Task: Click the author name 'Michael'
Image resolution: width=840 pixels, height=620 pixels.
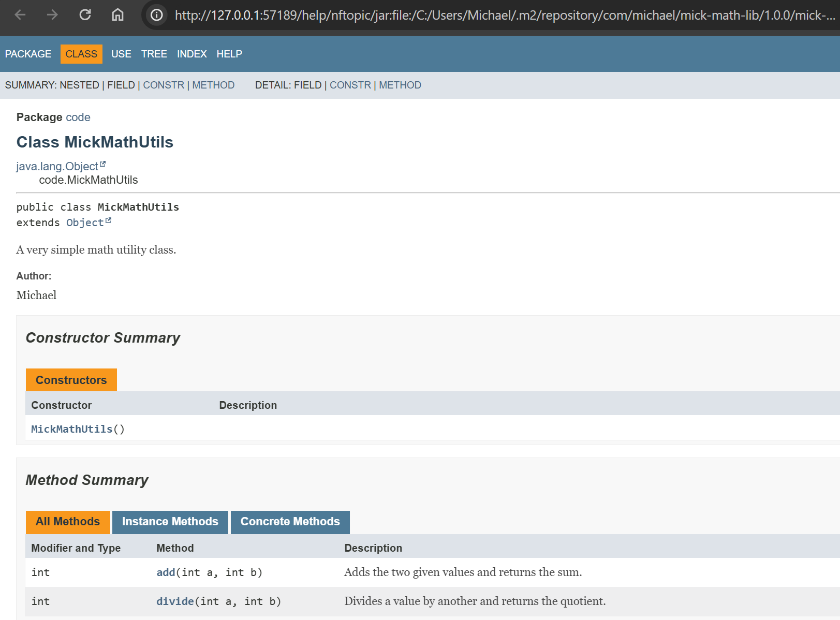Action: coord(36,295)
